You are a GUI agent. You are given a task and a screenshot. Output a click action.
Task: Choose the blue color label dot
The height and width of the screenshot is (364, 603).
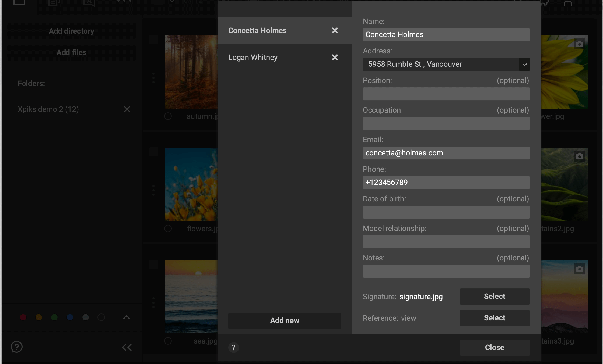tap(70, 317)
